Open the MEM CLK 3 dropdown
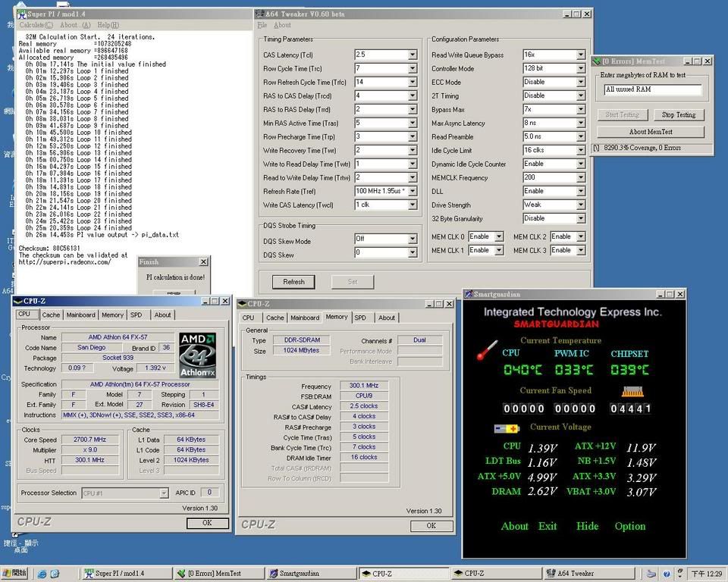This screenshot has width=728, height=582. pos(581,250)
